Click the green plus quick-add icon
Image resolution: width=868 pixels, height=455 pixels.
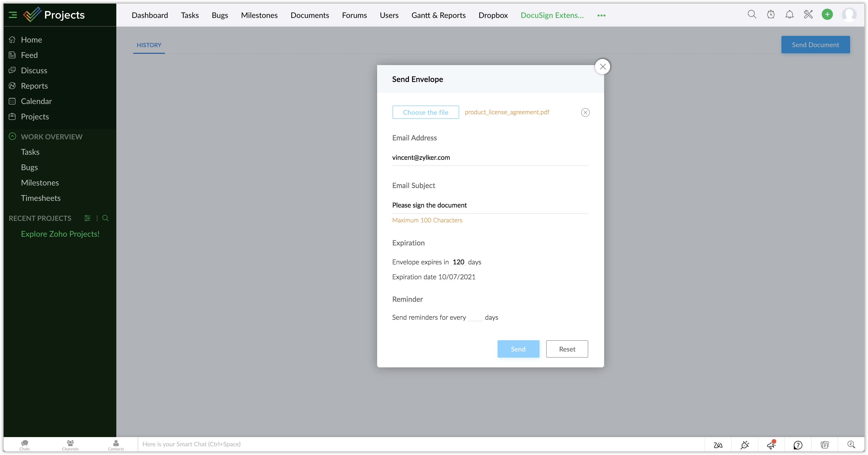click(x=827, y=15)
